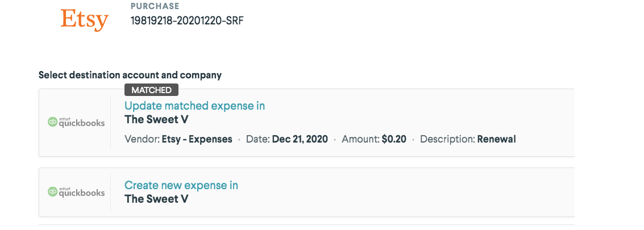This screenshot has width=644, height=230.
Task: Click the Vendor: field label
Action: click(142, 139)
